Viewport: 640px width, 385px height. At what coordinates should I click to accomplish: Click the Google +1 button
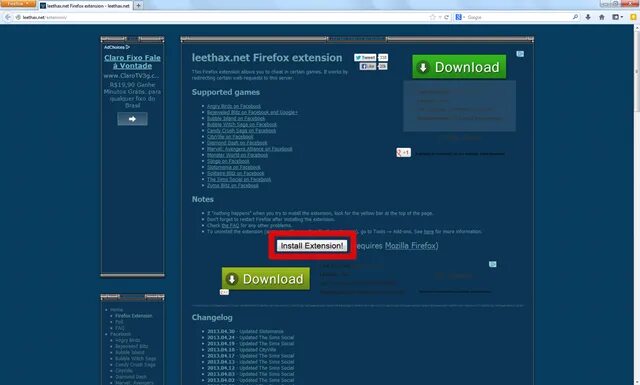coord(404,152)
